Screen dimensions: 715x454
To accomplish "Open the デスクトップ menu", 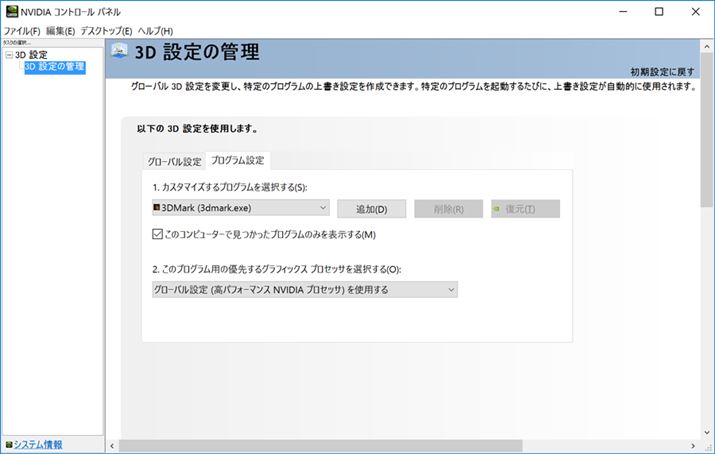I will point(106,31).
